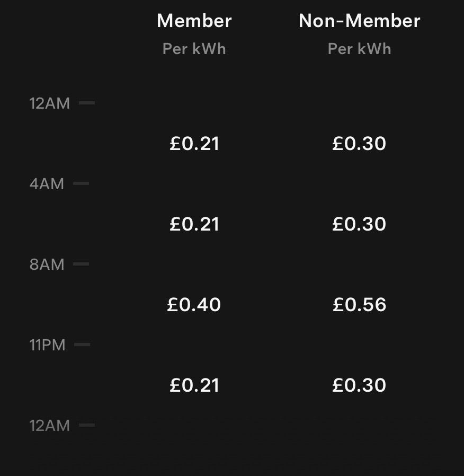Click the tick mark beside 4AM
The image size is (464, 476).
pyautogui.click(x=81, y=184)
